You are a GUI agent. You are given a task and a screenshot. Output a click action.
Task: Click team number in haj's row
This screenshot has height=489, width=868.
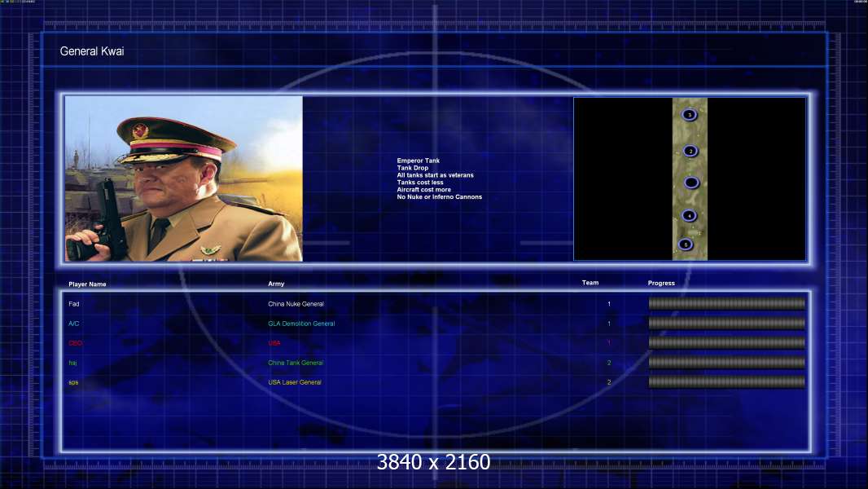(x=609, y=363)
